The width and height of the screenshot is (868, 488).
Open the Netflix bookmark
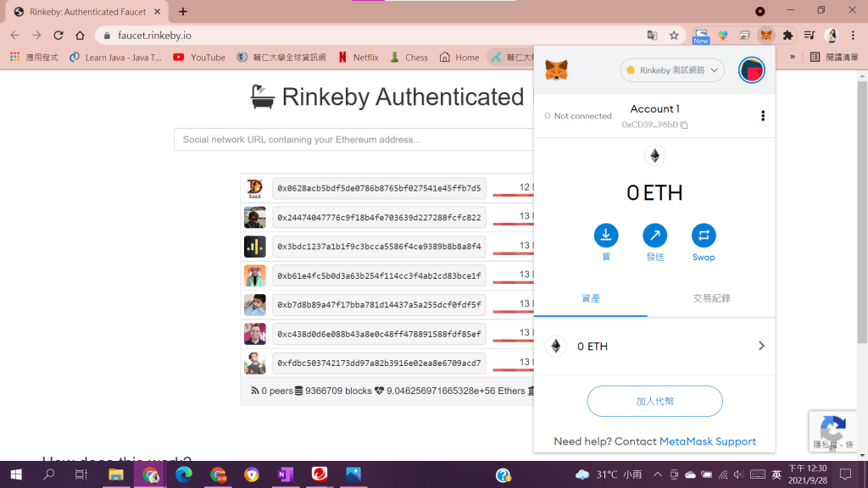coord(359,58)
